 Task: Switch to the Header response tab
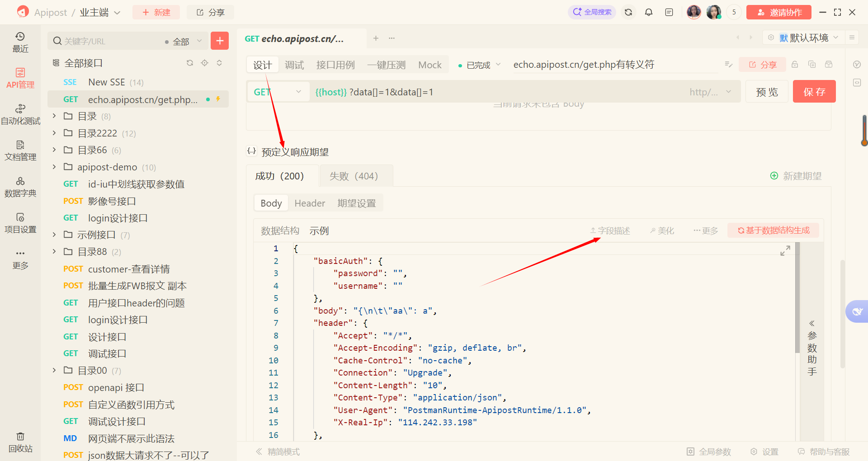coord(310,203)
